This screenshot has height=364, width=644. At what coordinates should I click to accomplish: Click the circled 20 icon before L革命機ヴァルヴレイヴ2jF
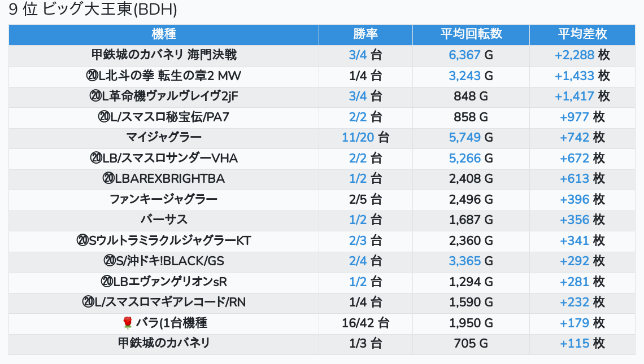pyautogui.click(x=95, y=97)
